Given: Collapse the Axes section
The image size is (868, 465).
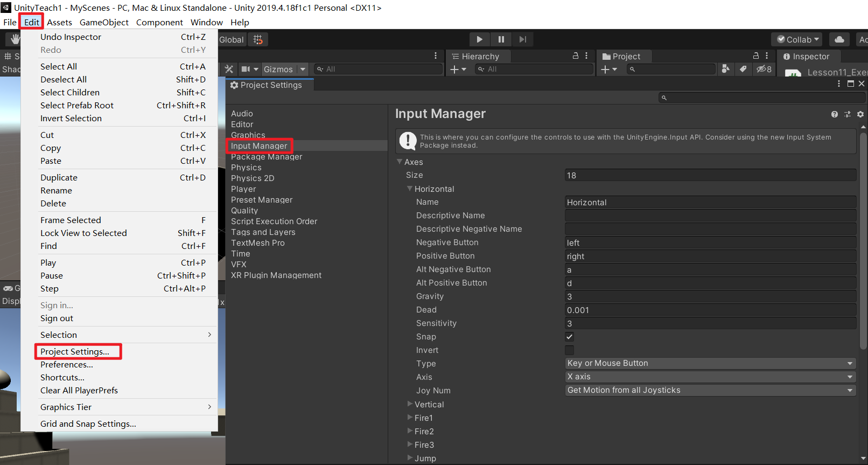Looking at the screenshot, I should pyautogui.click(x=400, y=162).
